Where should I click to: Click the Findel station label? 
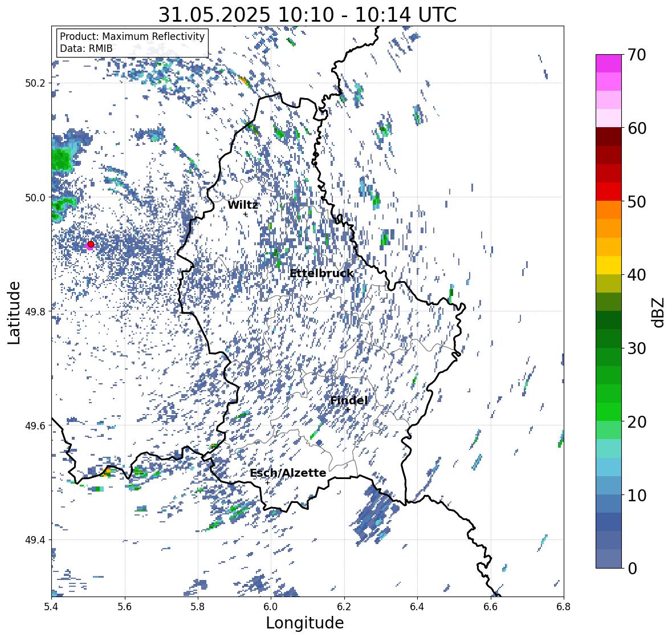click(x=349, y=400)
